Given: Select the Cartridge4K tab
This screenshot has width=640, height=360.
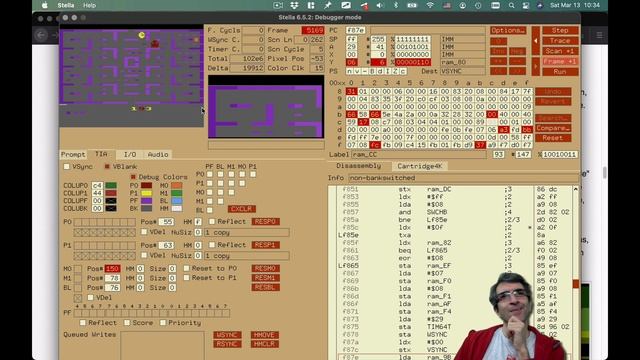Looking at the screenshot, I should coord(420,166).
